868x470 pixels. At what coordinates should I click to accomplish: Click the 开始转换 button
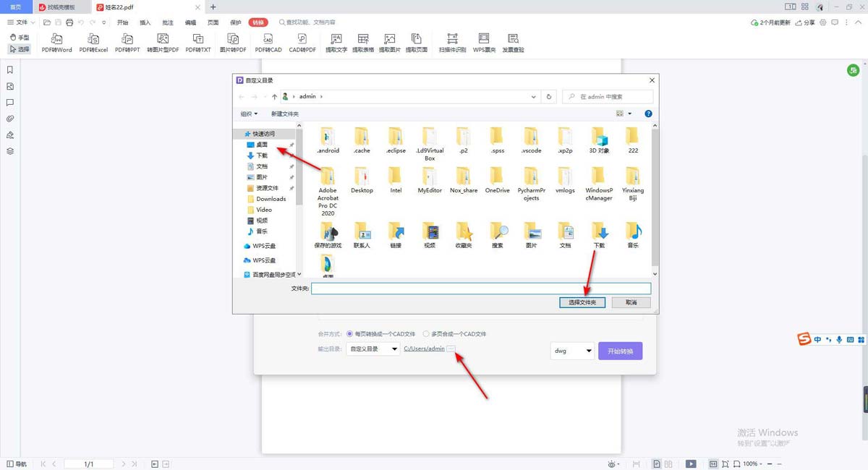[x=620, y=351]
